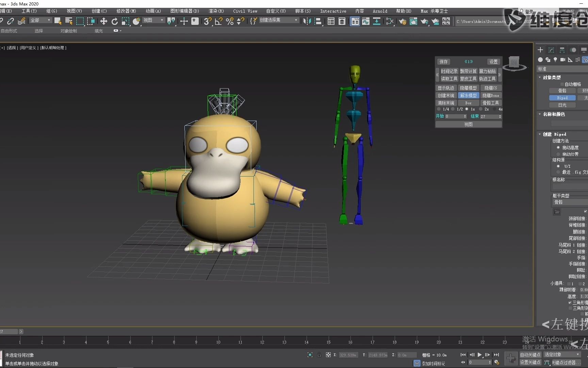588x368 pixels.
Task: Toggle the Spinner Snap icon
Action: (x=241, y=21)
